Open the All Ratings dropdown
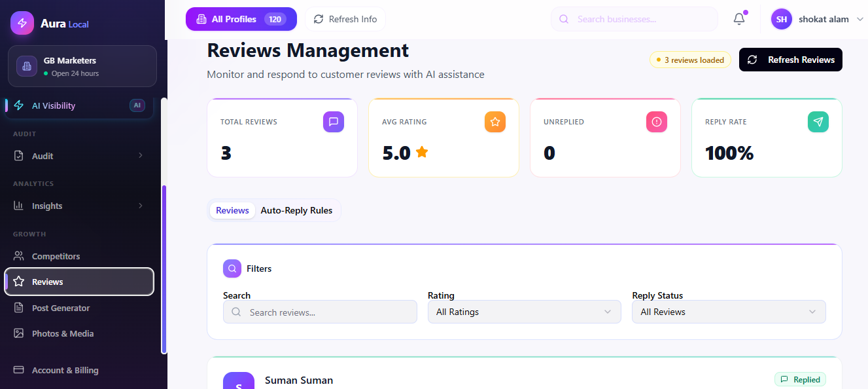 [525, 312]
